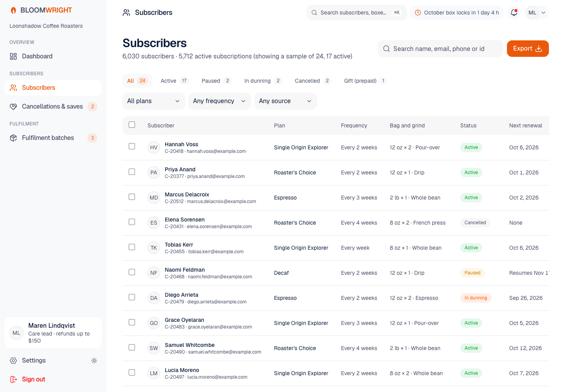The height and width of the screenshot is (392, 565).
Task: Click Samuel Whitcombe subscriber name
Action: point(190,345)
